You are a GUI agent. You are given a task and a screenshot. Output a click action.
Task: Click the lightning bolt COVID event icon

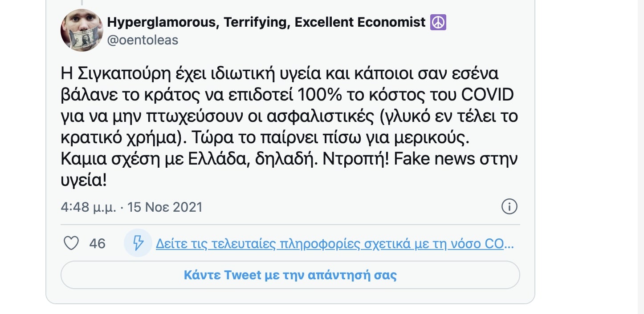pos(138,243)
